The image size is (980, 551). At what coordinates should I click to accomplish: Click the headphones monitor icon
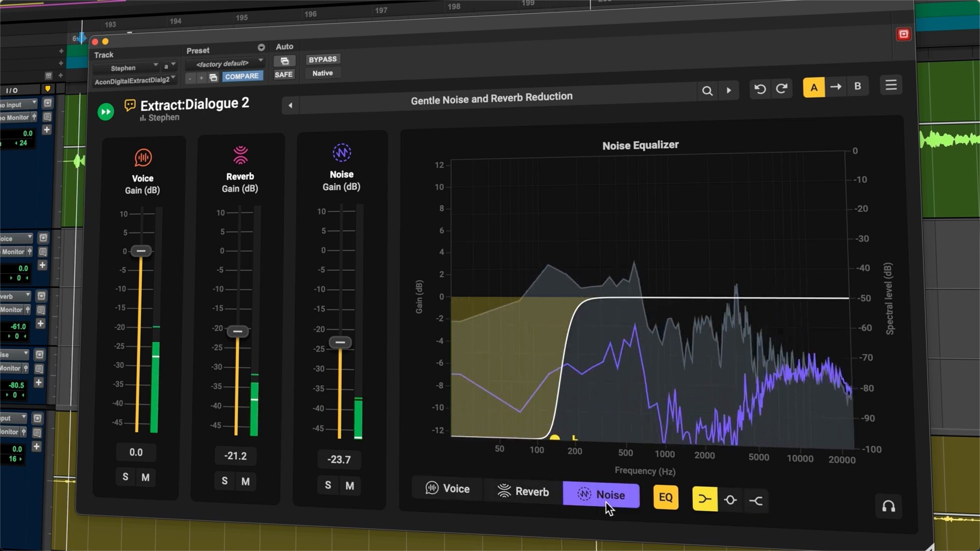(x=888, y=507)
